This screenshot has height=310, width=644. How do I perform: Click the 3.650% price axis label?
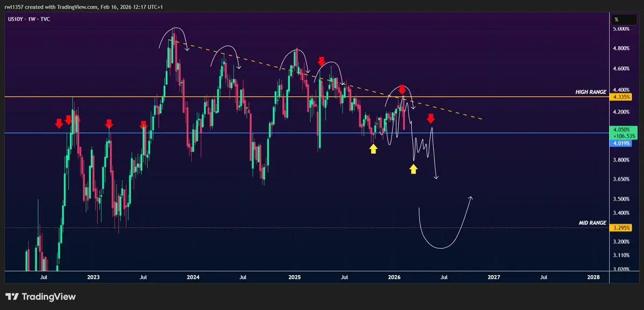coord(621,179)
